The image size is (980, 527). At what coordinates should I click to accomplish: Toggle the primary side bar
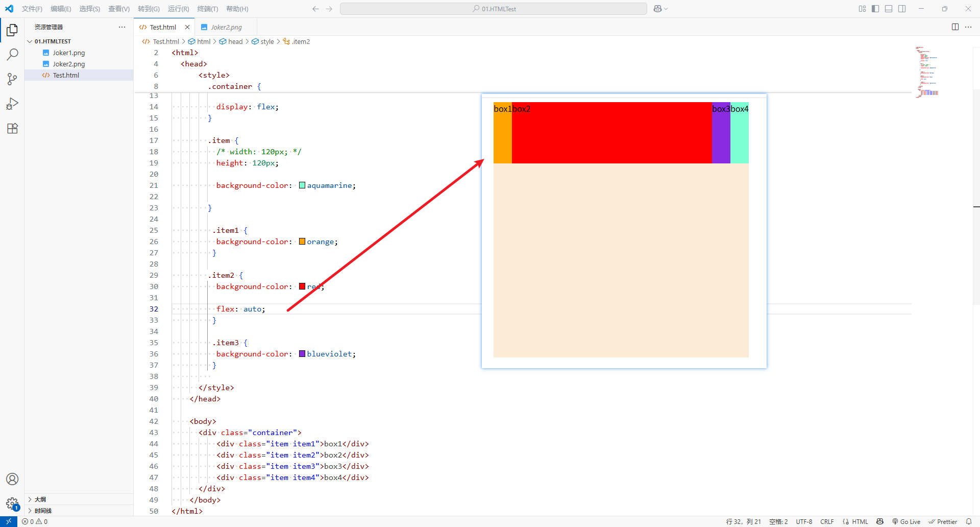(875, 9)
